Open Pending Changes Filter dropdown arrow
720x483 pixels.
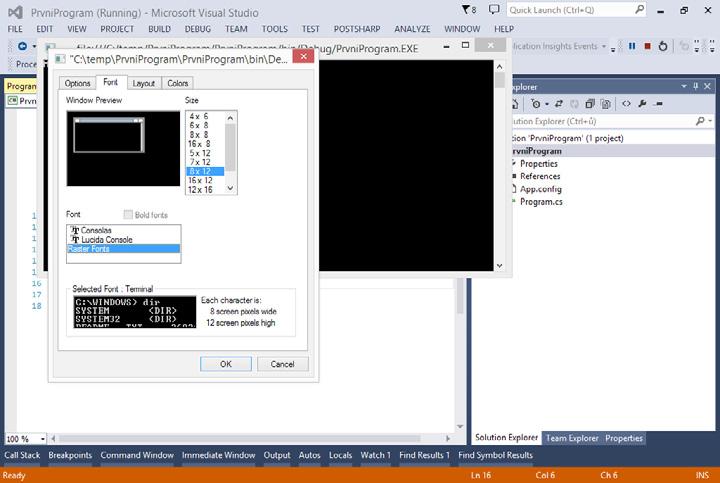pyautogui.click(x=547, y=104)
